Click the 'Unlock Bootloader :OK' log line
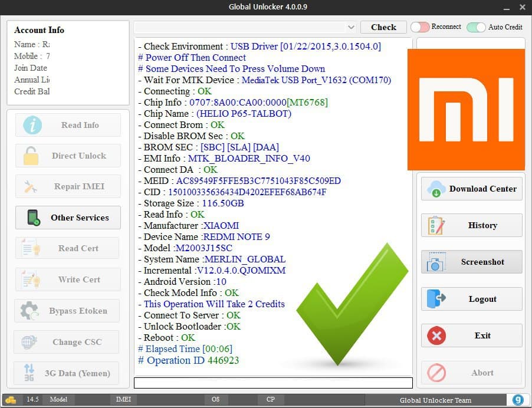Screen dimensions: 532x408 pos(189,327)
